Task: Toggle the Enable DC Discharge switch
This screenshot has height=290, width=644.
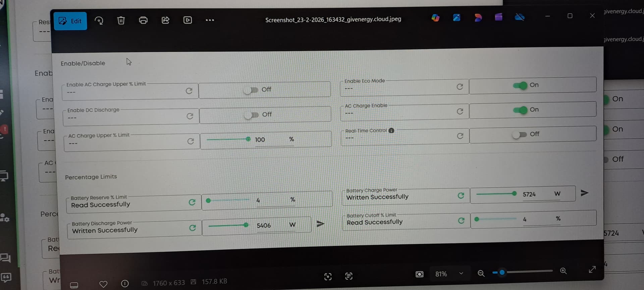Action: [251, 115]
